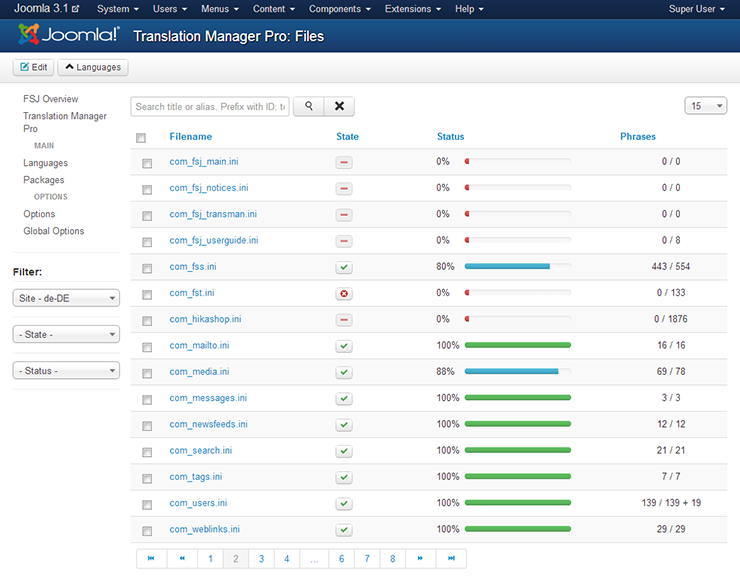Check the com_fsj_notices.ini row checkbox
Screen dimensions: 740x587
tap(147, 190)
